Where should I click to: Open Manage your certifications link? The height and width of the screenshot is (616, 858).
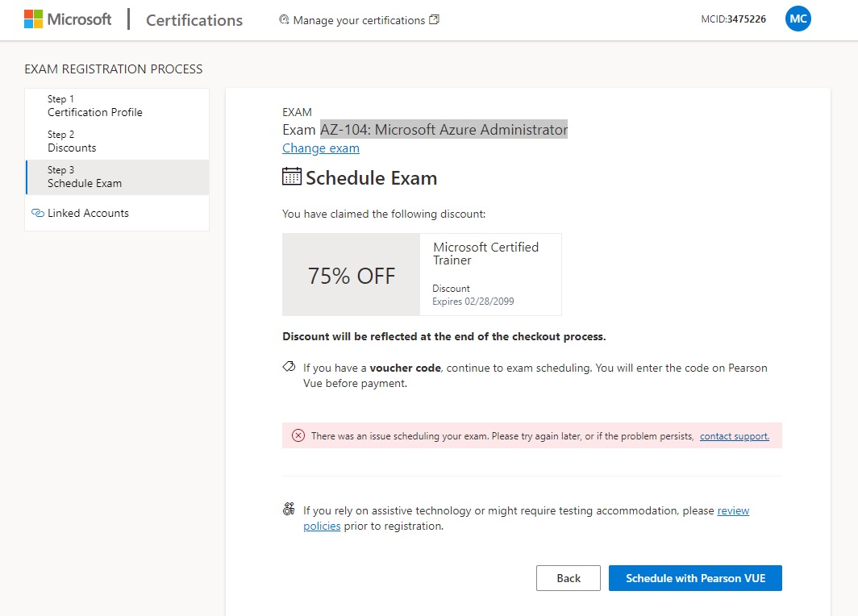(359, 20)
